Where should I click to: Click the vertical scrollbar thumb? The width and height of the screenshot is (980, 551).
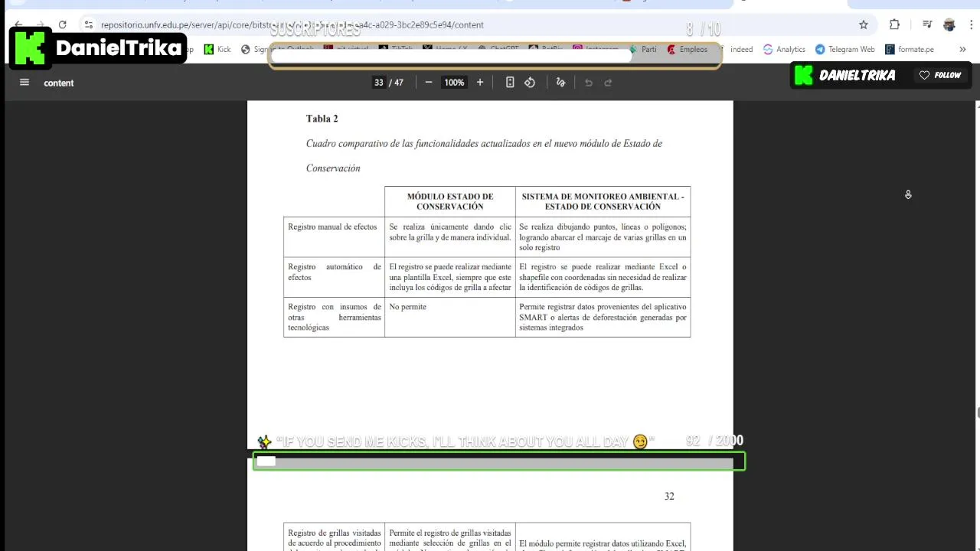[977, 413]
